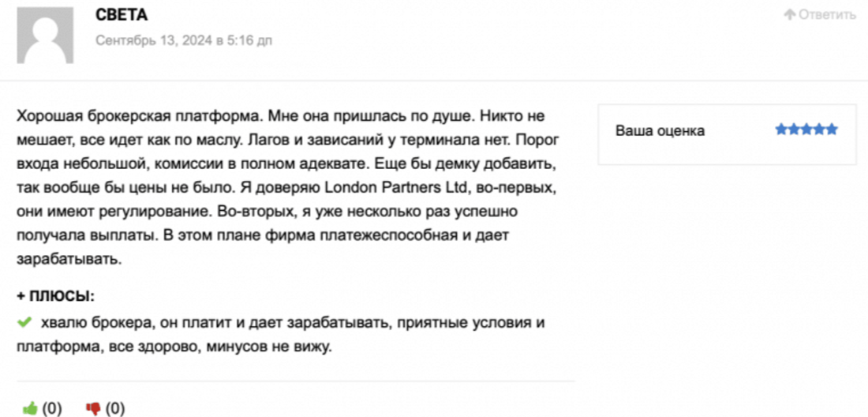The width and height of the screenshot is (868, 417).
Task: Click the like count next to thumbs-up
Action: pyautogui.click(x=52, y=408)
